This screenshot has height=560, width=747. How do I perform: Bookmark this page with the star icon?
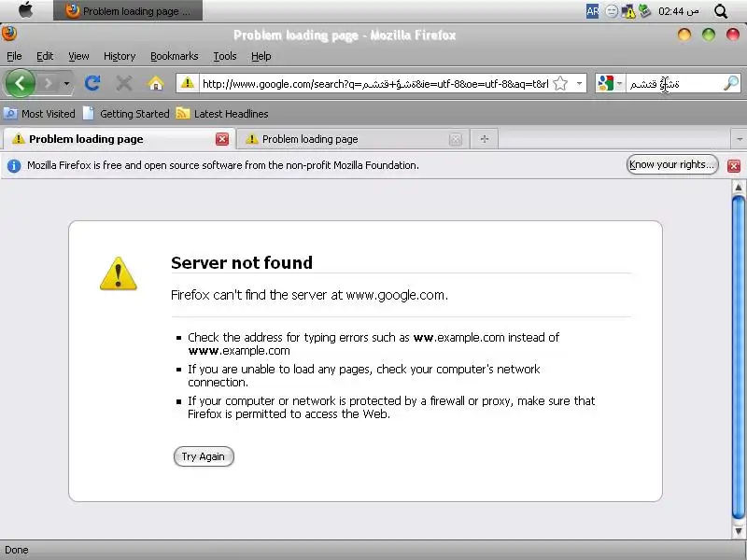561,84
